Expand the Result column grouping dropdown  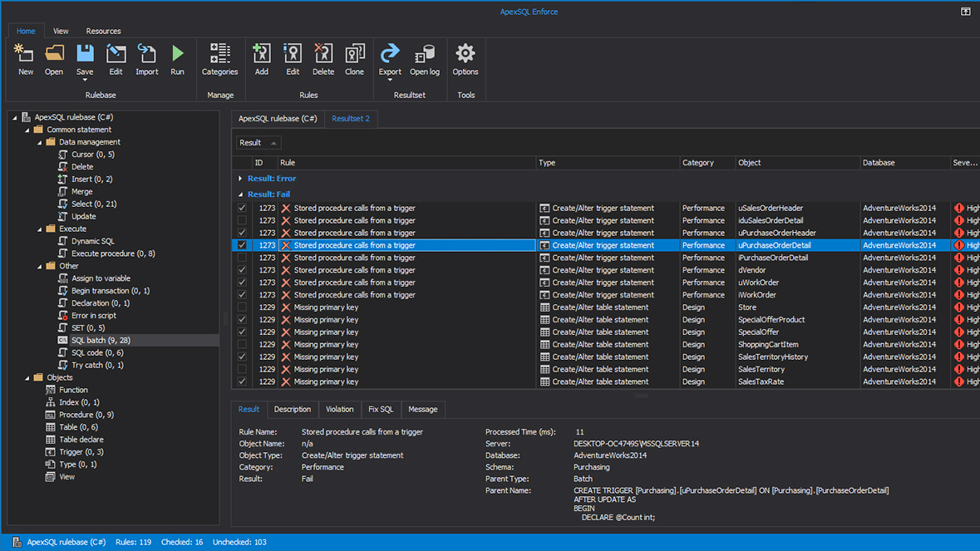273,142
